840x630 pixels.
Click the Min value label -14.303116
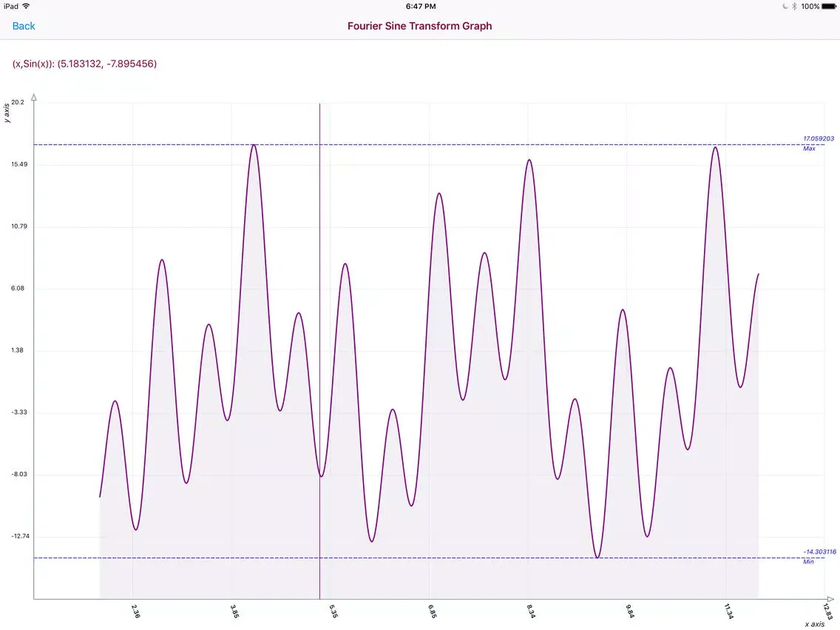point(819,552)
